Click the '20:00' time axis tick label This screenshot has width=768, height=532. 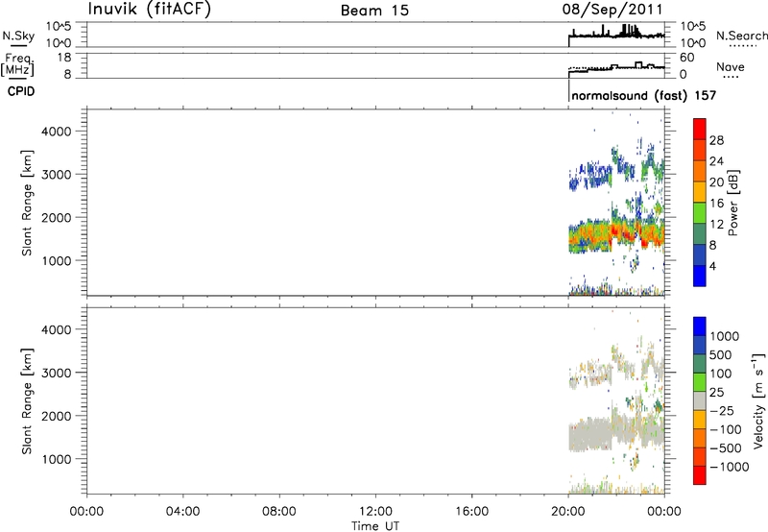click(x=567, y=512)
